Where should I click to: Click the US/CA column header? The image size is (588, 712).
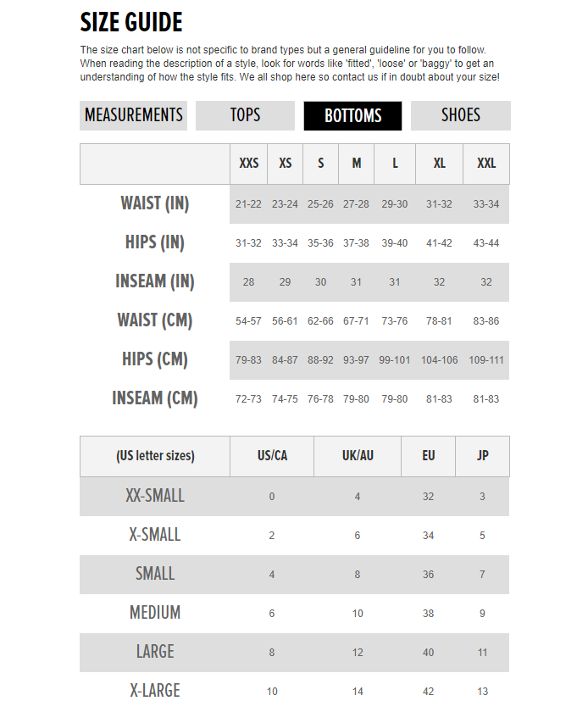(x=272, y=456)
